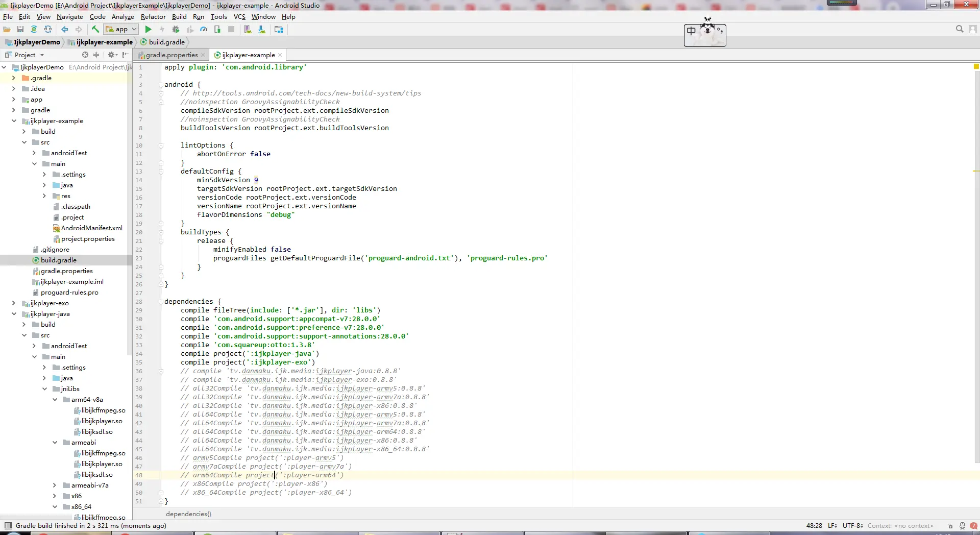Change the UTF-8 file encoding
980x535 pixels.
point(853,526)
